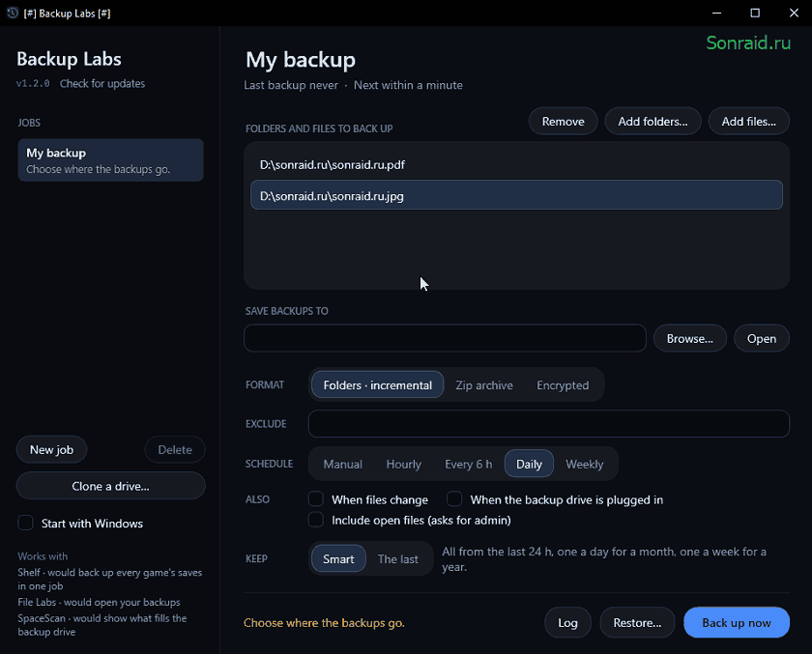Screen dimensions: 812x654
Task: Browse for backup destination
Action: point(690,338)
